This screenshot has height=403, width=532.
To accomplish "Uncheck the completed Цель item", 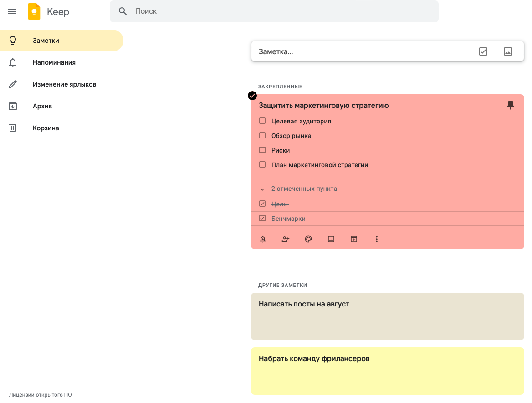I will click(262, 204).
